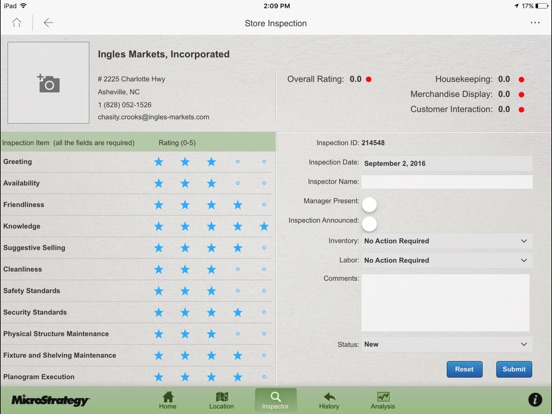Screen dimensions: 552x414
Task: Select the Inspector tab
Action: (x=275, y=400)
